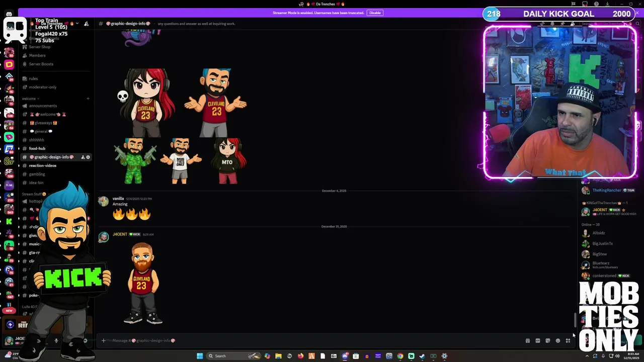Mute microphone in user panel
644x362 pixels.
pyautogui.click(x=56, y=340)
